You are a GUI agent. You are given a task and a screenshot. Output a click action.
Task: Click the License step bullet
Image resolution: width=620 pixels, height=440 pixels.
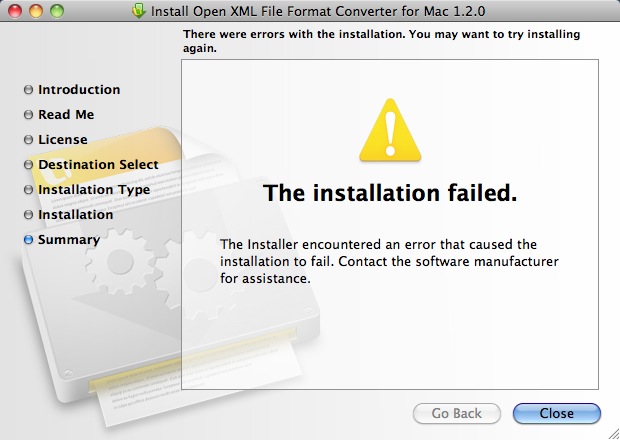[x=28, y=140]
